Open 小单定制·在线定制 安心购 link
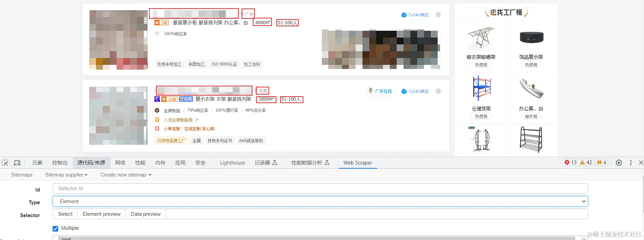The image size is (644, 240). point(189,129)
